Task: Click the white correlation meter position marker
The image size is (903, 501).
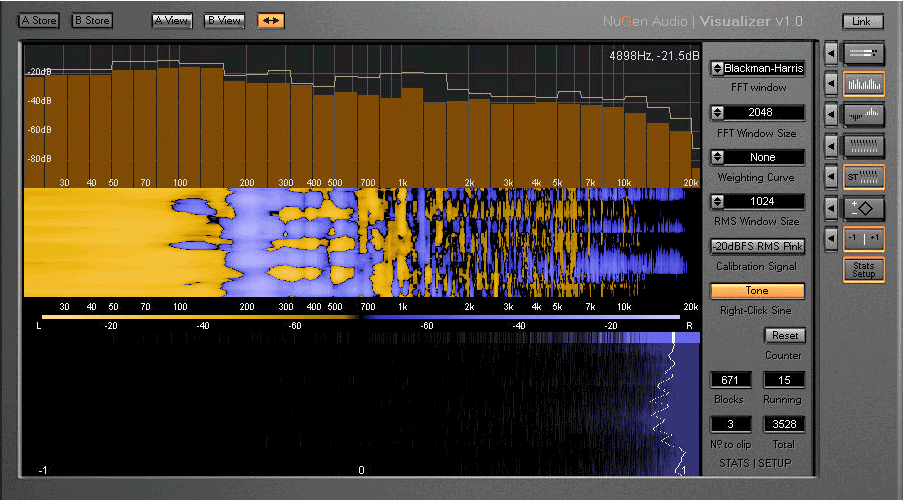Action: (673, 337)
